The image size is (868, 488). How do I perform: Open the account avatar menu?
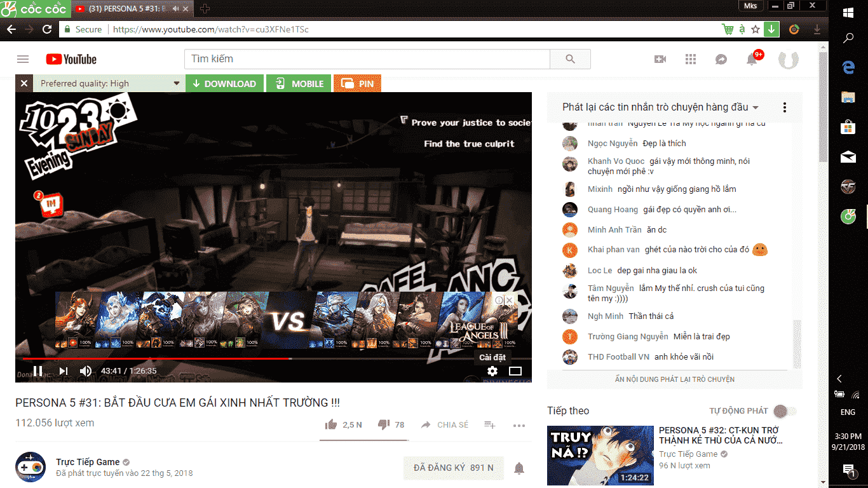click(x=788, y=59)
